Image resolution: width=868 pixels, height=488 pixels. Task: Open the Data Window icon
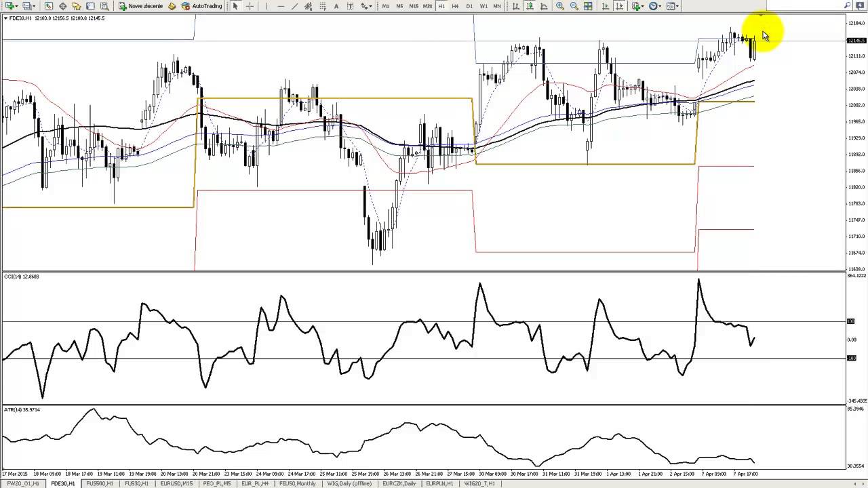pyautogui.click(x=62, y=6)
